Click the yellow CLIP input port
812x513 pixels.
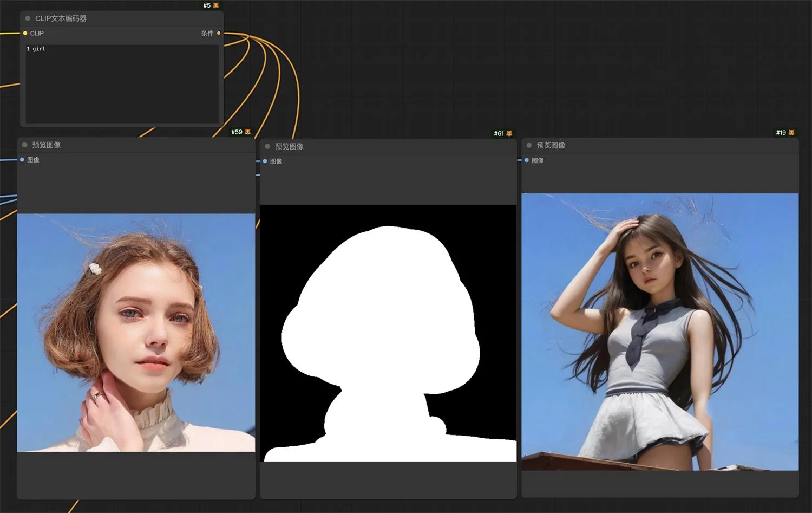point(25,33)
